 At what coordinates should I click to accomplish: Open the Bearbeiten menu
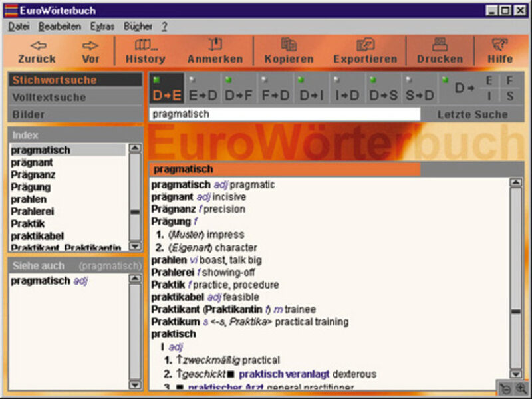(60, 27)
